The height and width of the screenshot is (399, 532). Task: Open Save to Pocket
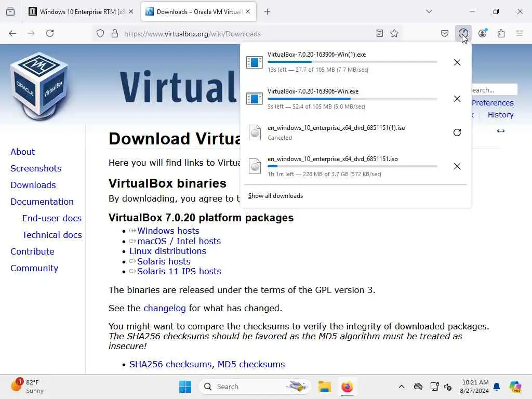tap(445, 33)
